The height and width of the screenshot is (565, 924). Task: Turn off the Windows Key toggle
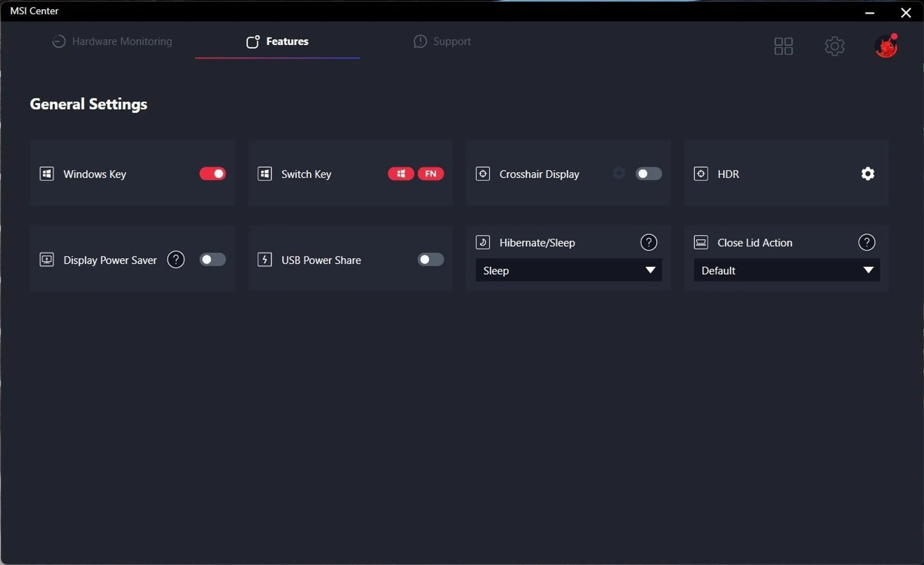(x=213, y=174)
